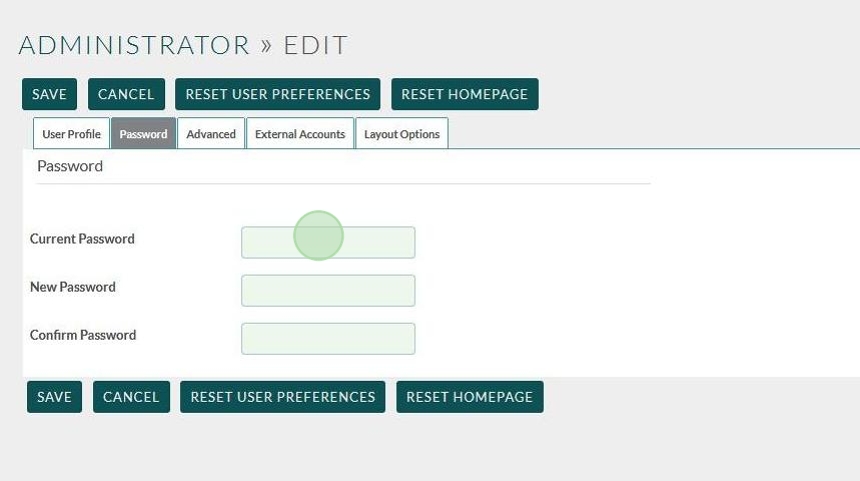Image resolution: width=860 pixels, height=481 pixels.
Task: Click the New Password label text
Action: 73,287
